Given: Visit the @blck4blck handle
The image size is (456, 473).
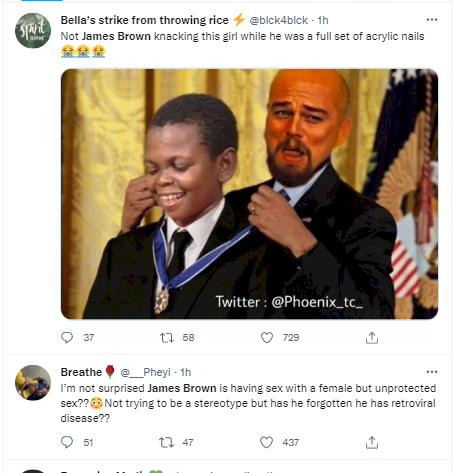Looking at the screenshot, I should tap(279, 20).
